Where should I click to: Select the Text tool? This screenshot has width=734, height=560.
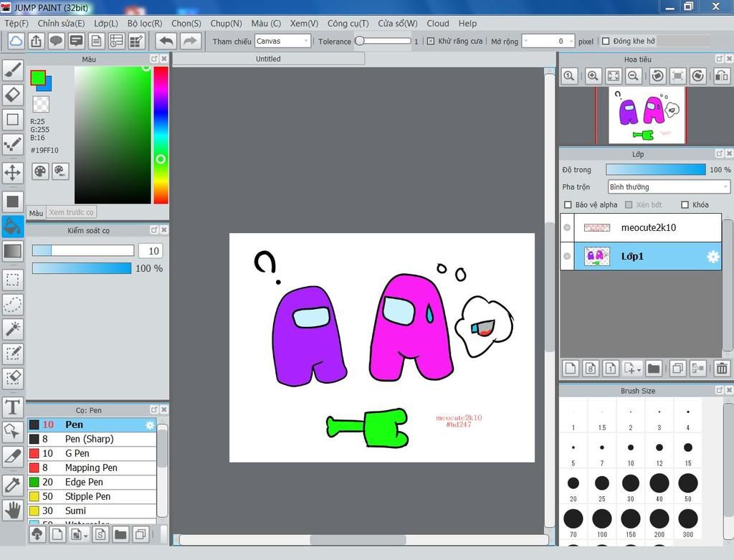point(13,407)
